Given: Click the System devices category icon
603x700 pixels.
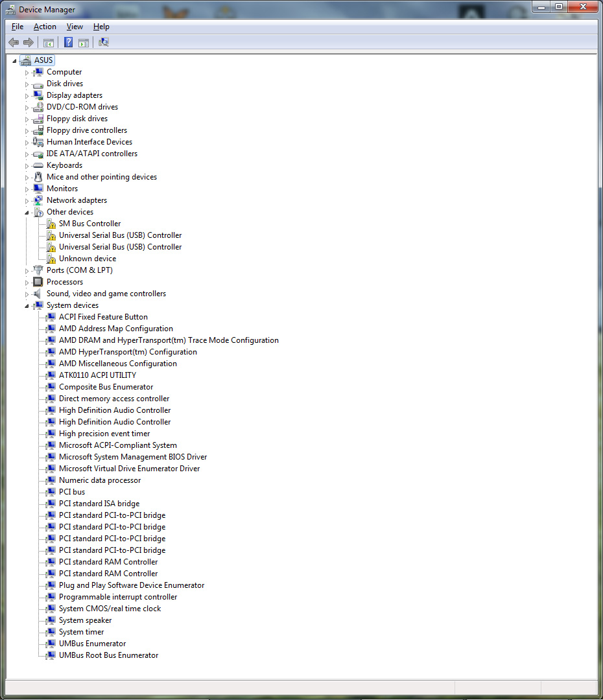Looking at the screenshot, I should (x=38, y=305).
